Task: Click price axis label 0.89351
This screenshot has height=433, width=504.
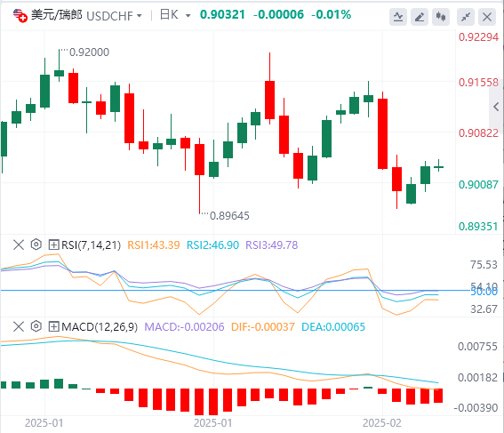Action: coord(478,227)
